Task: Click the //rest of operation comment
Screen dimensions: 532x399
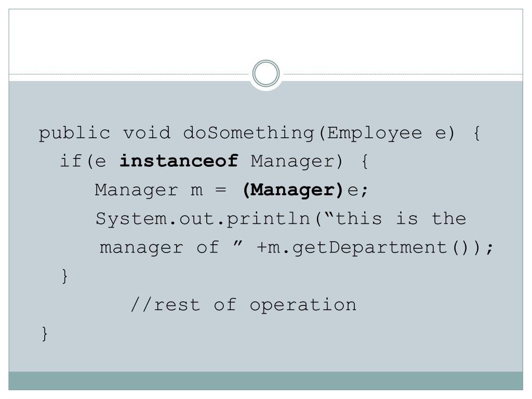Action: click(x=244, y=304)
